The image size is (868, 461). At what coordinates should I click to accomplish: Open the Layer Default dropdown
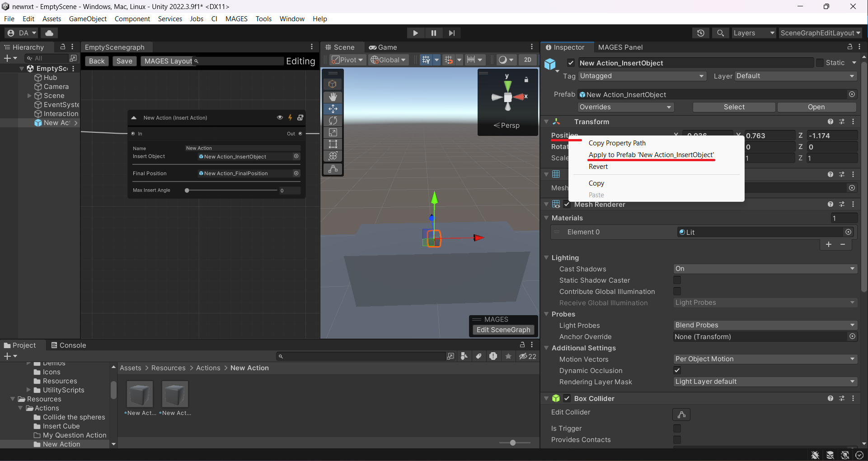[796, 76]
